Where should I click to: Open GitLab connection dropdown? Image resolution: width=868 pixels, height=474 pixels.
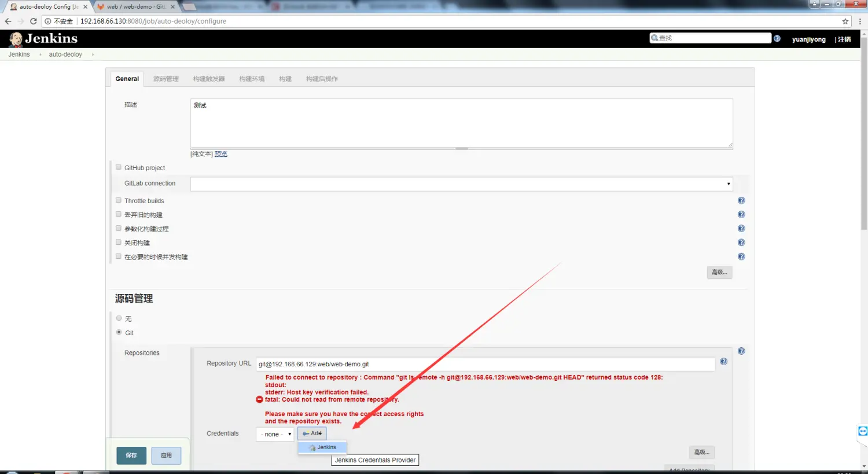[461, 183]
